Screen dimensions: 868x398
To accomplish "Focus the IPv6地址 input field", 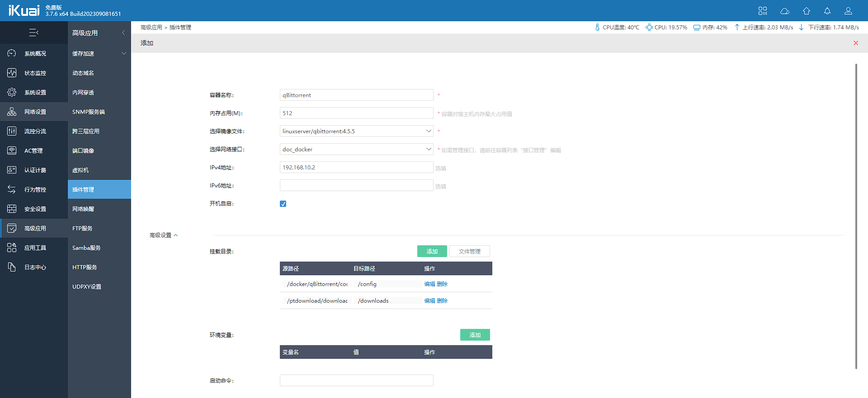I will pyautogui.click(x=357, y=185).
